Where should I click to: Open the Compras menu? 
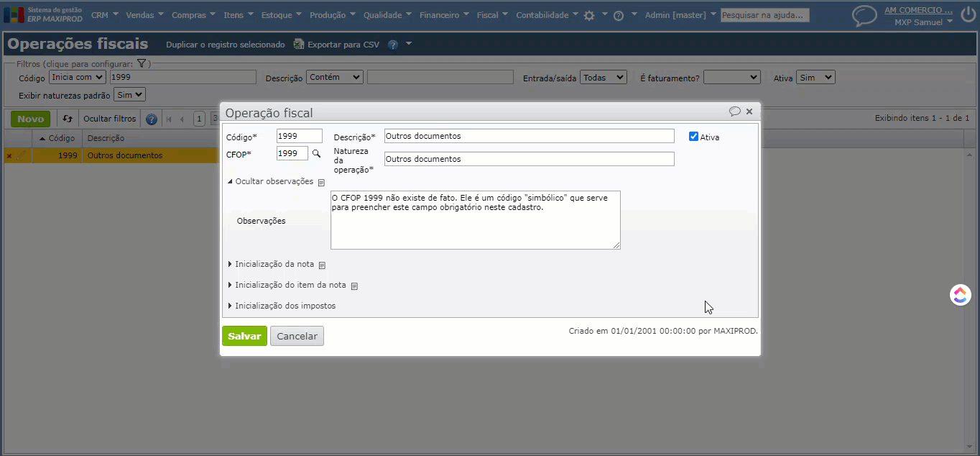[194, 15]
